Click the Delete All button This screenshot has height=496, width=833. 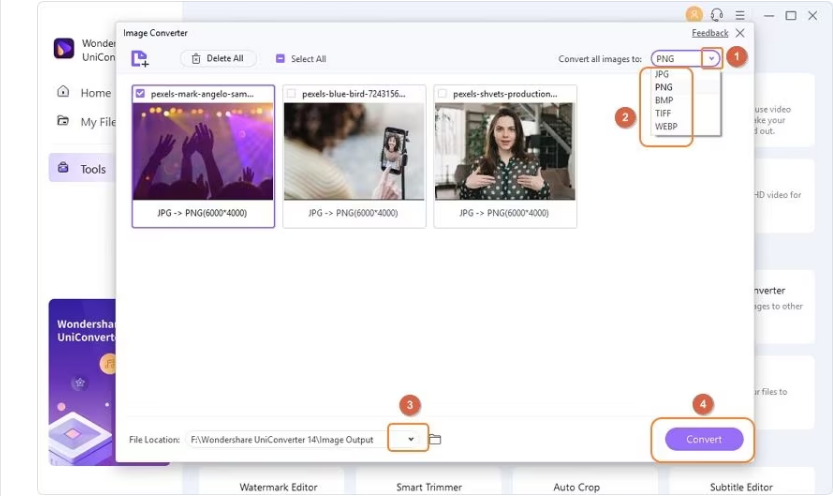click(218, 58)
